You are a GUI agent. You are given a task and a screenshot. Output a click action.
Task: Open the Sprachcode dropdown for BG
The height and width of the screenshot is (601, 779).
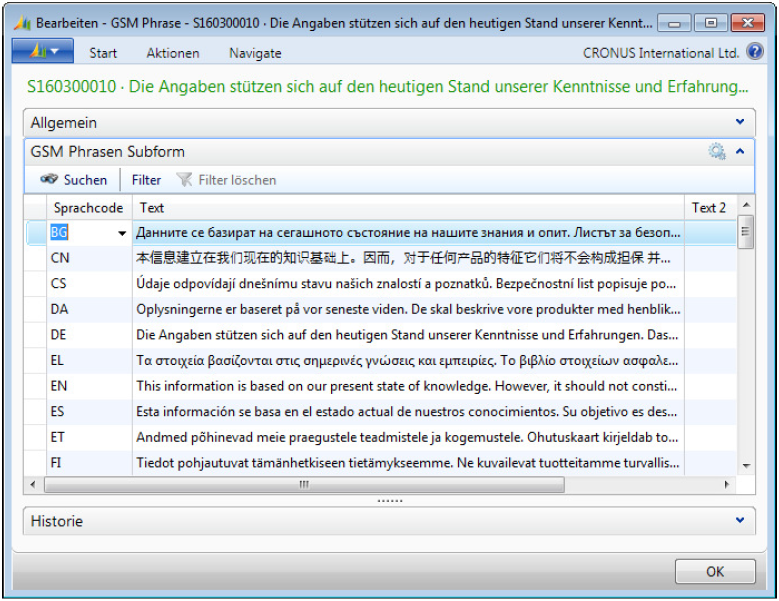(x=123, y=233)
